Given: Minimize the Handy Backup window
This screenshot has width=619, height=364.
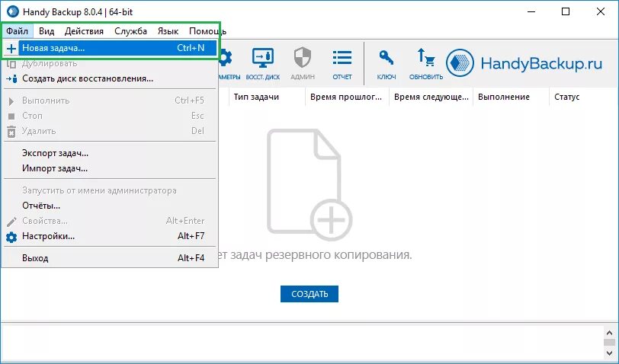Looking at the screenshot, I should point(530,11).
